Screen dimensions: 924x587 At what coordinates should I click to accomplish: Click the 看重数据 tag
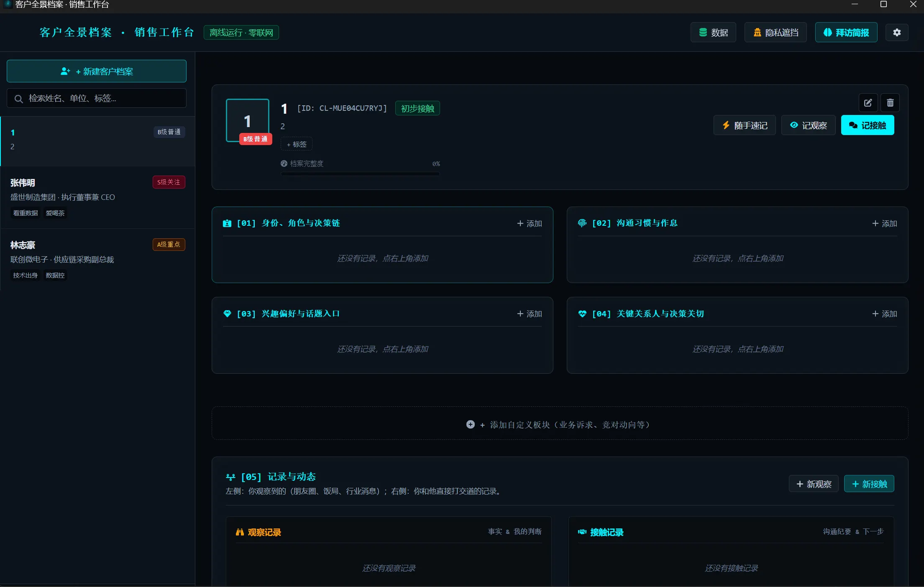(25, 213)
